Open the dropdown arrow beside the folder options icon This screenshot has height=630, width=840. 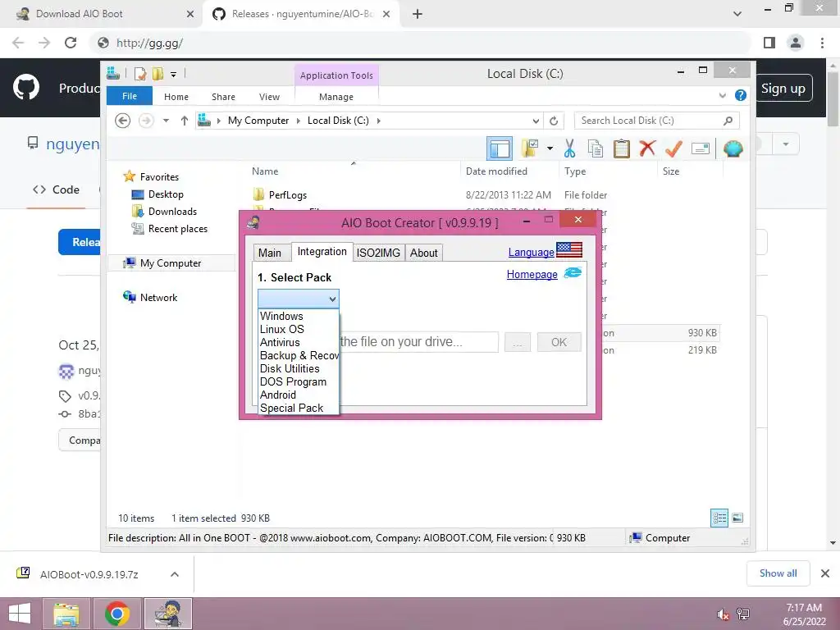point(550,148)
